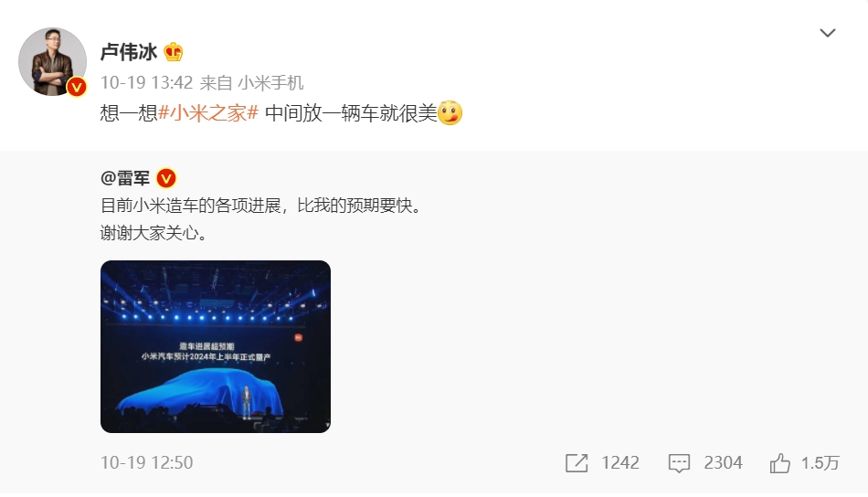Click the crown membership icon beside 卢伟冰

click(x=174, y=52)
